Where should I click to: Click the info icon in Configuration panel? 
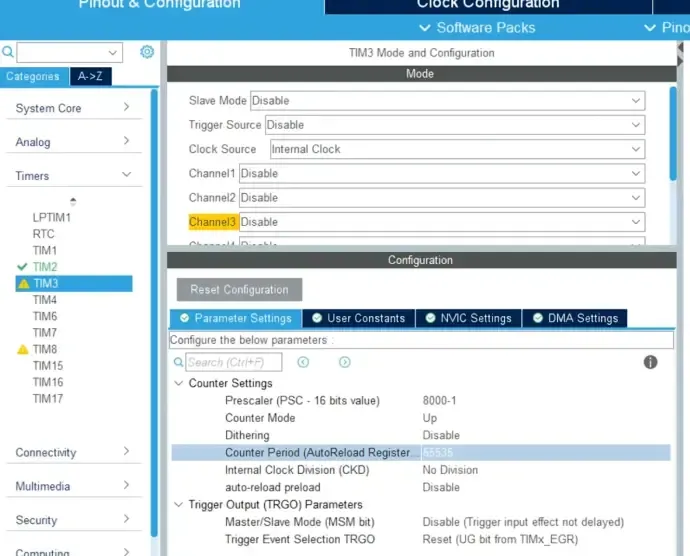(650, 362)
